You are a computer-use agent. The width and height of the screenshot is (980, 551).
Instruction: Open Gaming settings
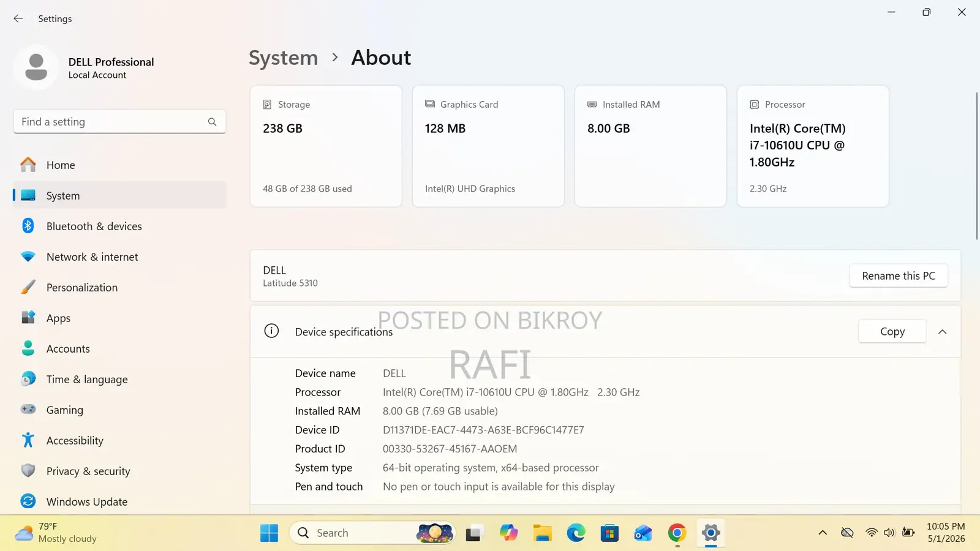(x=119, y=410)
